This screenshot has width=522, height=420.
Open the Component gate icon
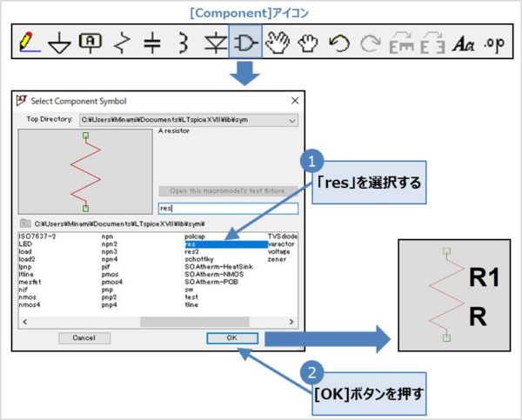click(x=245, y=43)
